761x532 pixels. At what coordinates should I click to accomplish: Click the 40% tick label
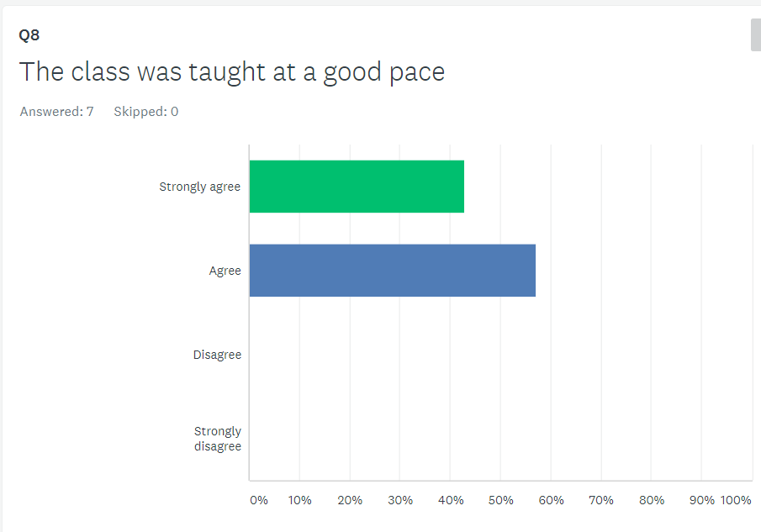(451, 500)
